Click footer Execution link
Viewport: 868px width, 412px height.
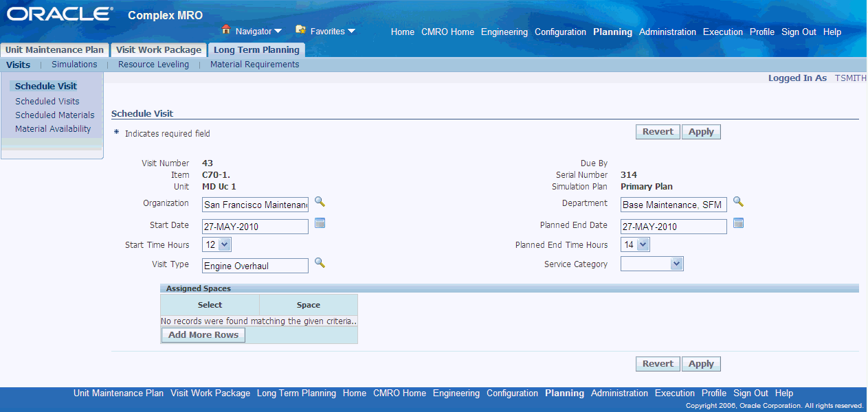(675, 393)
